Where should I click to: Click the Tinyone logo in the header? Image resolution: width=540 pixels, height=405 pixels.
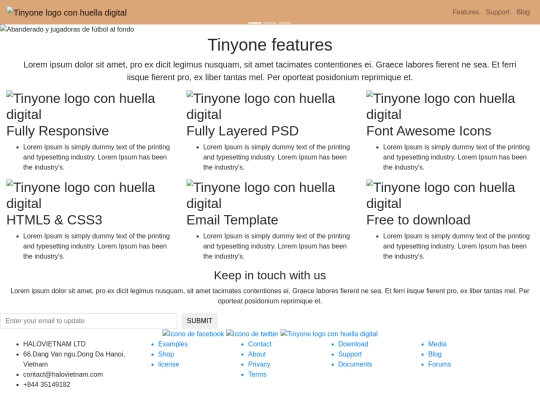(66, 12)
